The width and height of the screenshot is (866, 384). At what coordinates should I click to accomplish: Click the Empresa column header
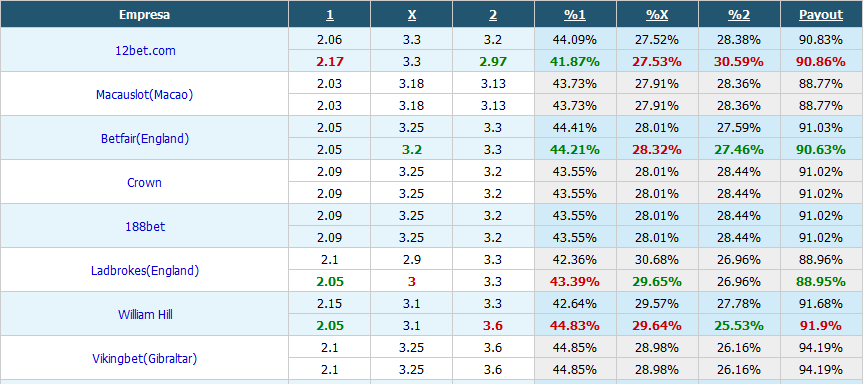pos(144,15)
